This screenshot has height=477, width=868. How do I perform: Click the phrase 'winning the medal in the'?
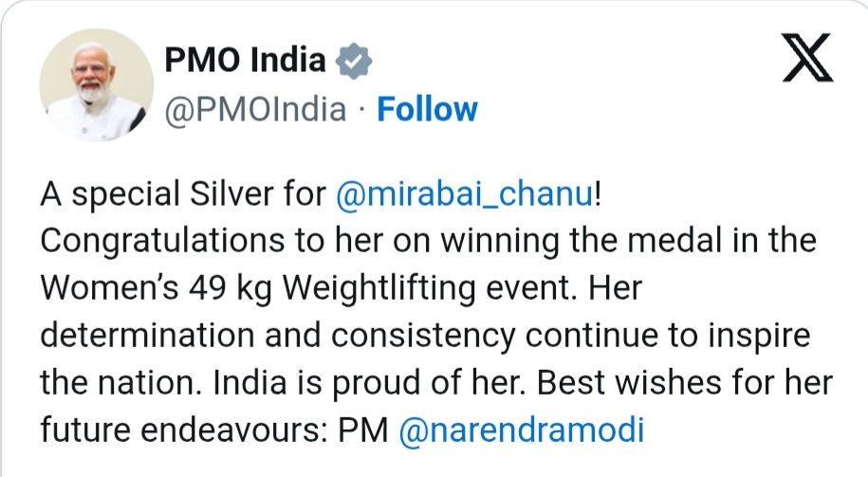pyautogui.click(x=628, y=241)
